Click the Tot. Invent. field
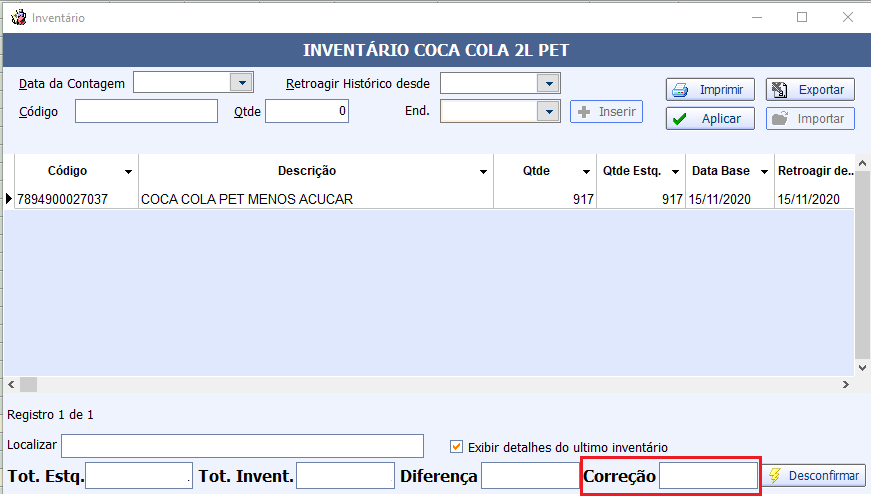873x496 pixels. click(345, 476)
